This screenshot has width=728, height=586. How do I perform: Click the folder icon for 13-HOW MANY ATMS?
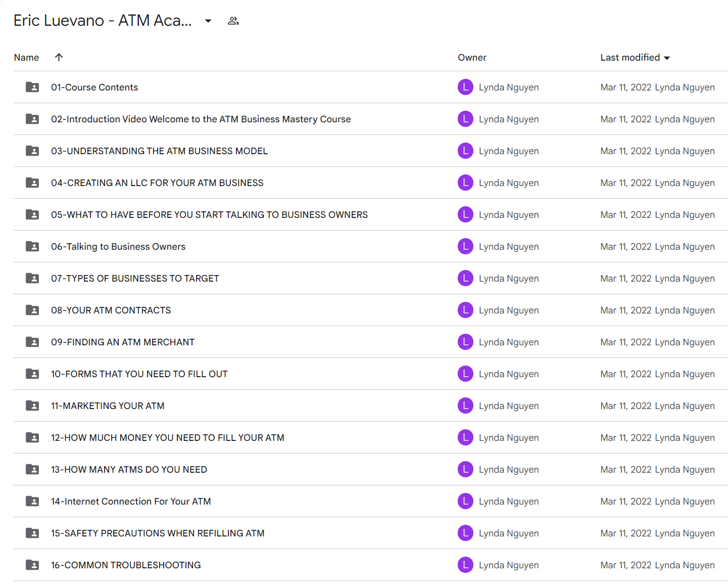[32, 469]
